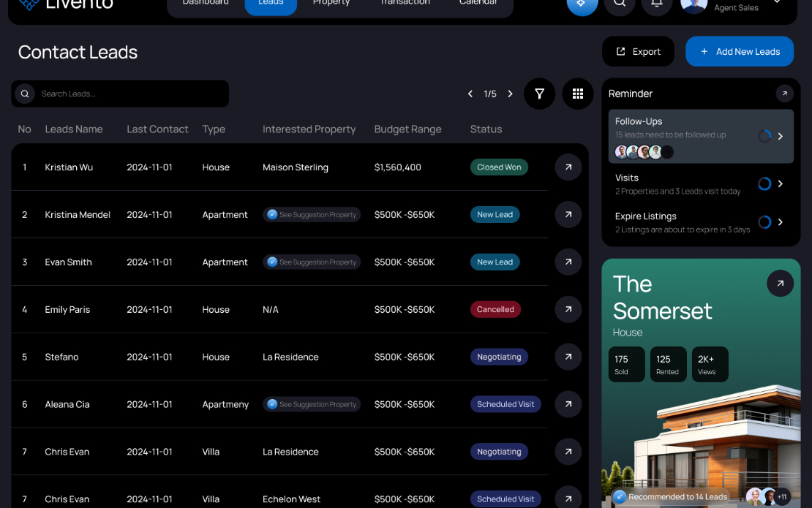Open the Agent Sales profile dropdown
The height and width of the screenshot is (508, 812).
(x=777, y=2)
